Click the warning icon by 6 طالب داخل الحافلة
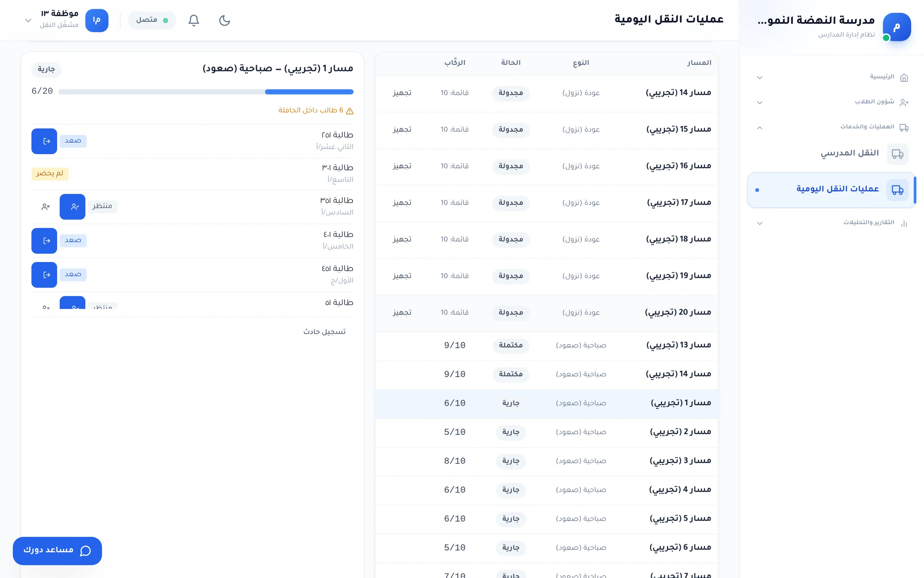 (x=350, y=111)
